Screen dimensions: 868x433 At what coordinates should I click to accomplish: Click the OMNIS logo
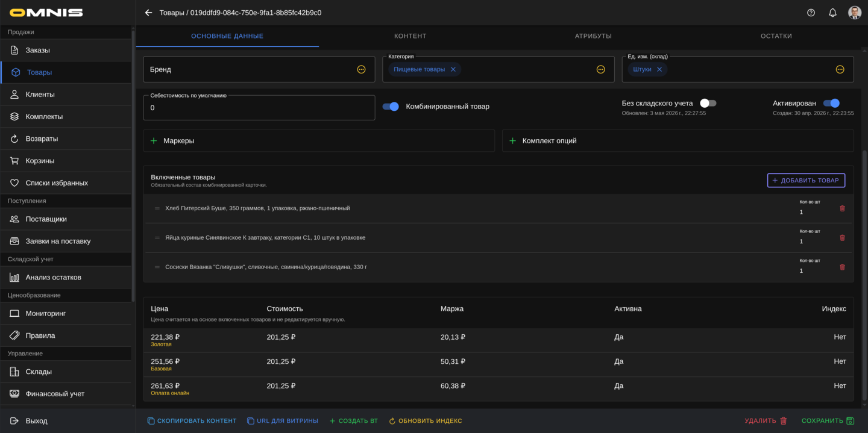pos(46,13)
